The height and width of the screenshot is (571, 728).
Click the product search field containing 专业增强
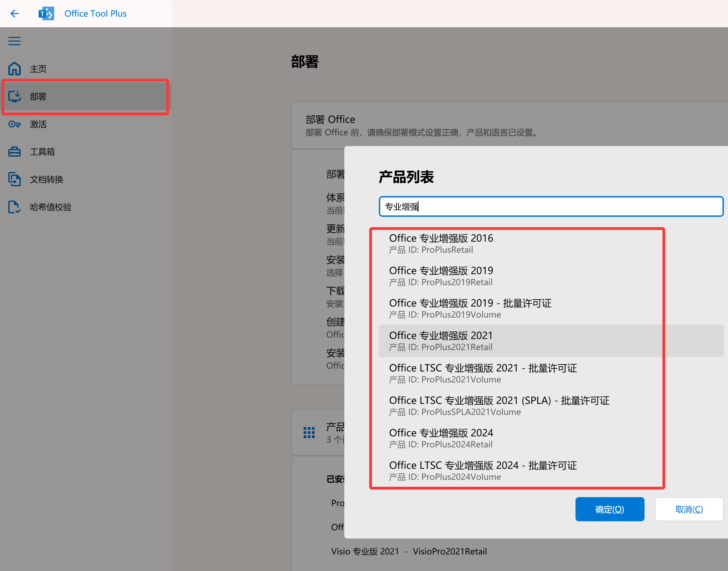coord(551,206)
